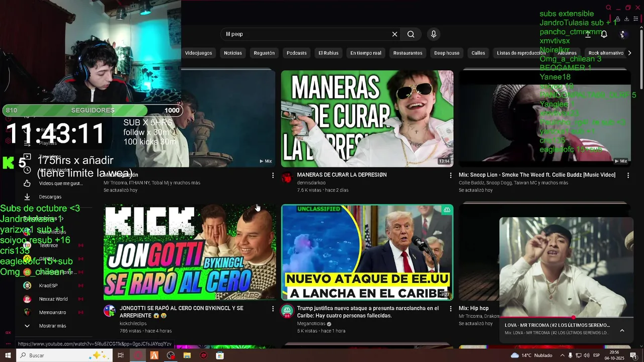
Task: Clear the lil peep search text
Action: (x=395, y=34)
